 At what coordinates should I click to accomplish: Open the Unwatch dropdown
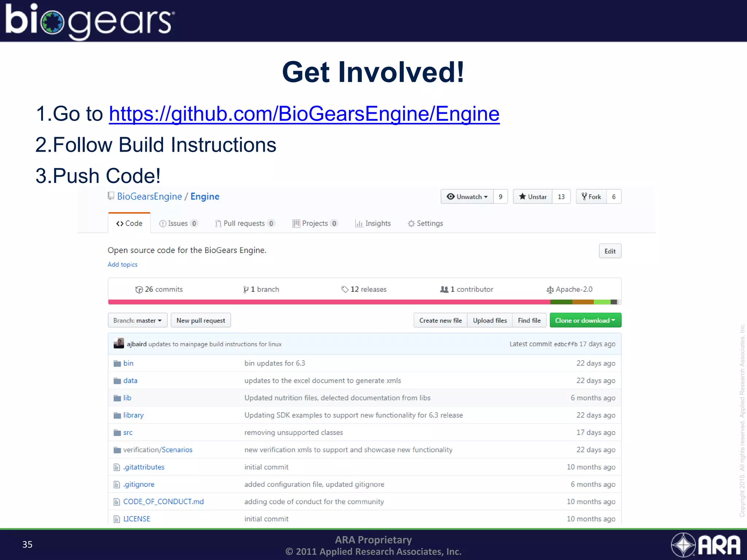[467, 197]
